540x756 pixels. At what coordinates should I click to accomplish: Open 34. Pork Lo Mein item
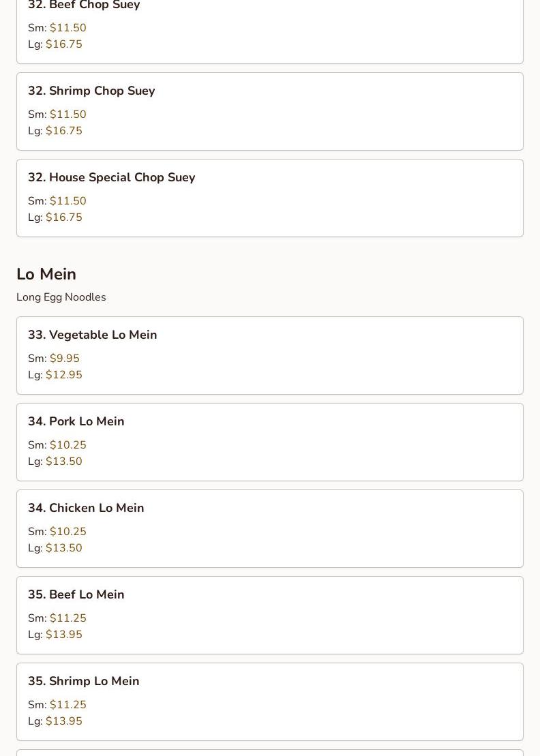[270, 442]
